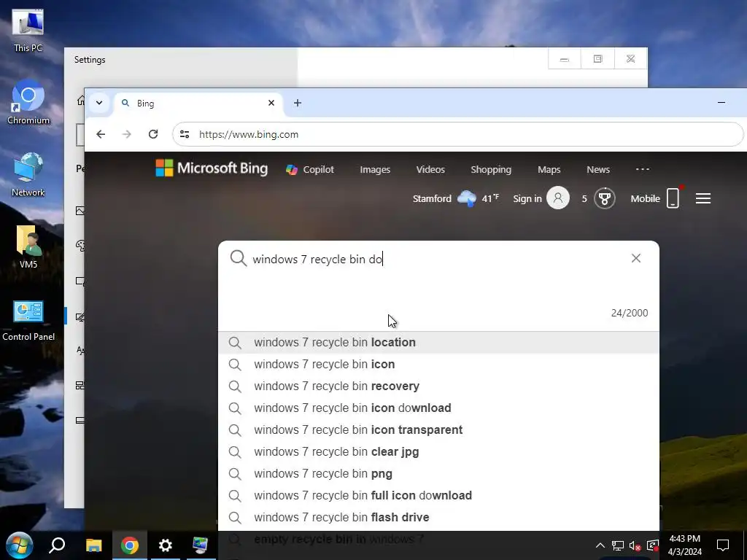747x560 pixels.
Task: Open Bing Maps
Action: click(549, 169)
